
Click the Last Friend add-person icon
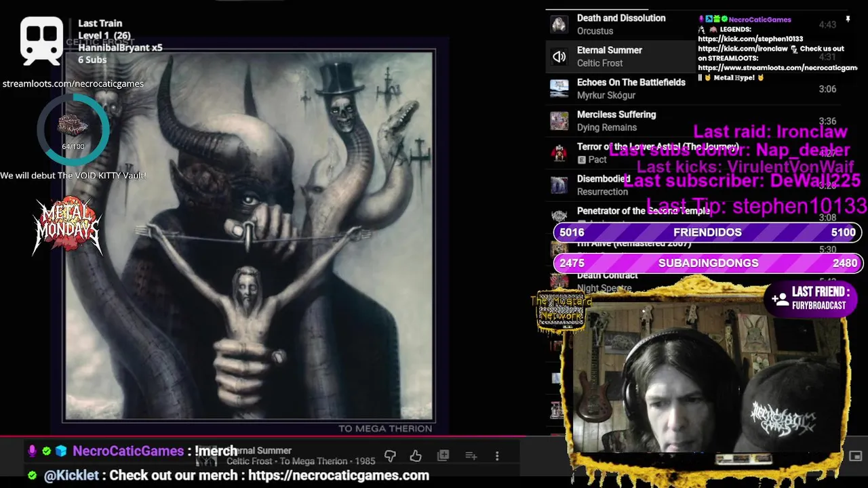(779, 298)
